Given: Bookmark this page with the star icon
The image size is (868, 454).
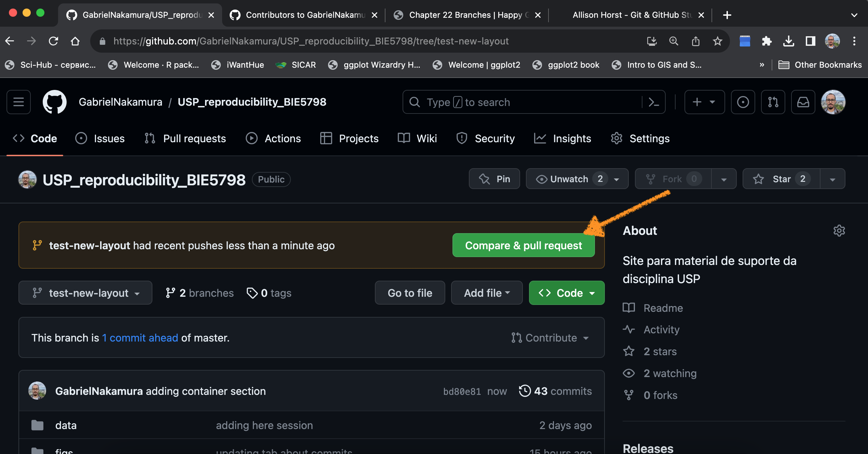Looking at the screenshot, I should click(x=717, y=41).
